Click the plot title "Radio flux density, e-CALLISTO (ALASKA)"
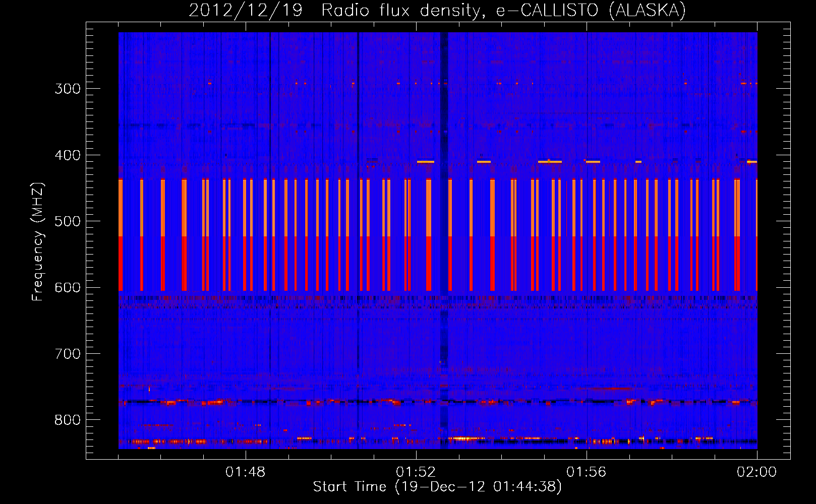The width and height of the screenshot is (816, 504). 503,10
